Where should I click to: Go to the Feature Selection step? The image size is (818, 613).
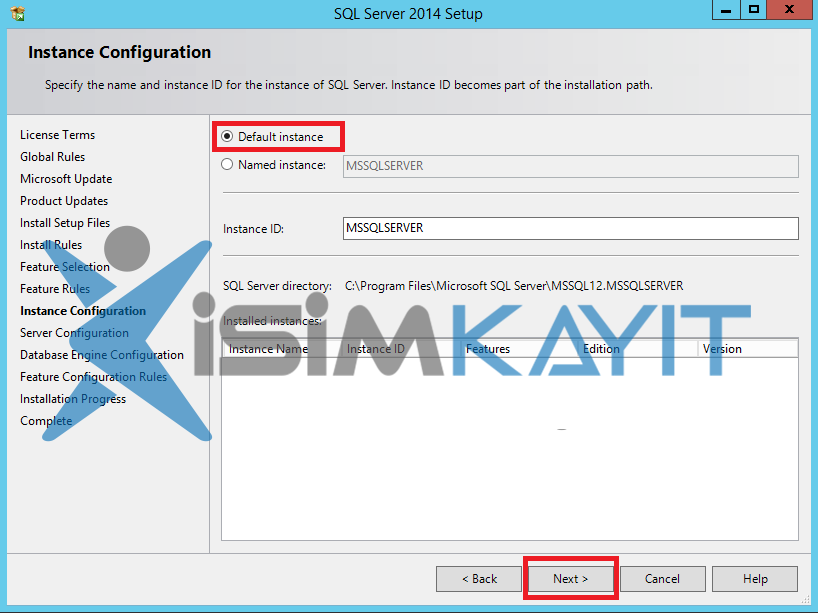[x=65, y=267]
